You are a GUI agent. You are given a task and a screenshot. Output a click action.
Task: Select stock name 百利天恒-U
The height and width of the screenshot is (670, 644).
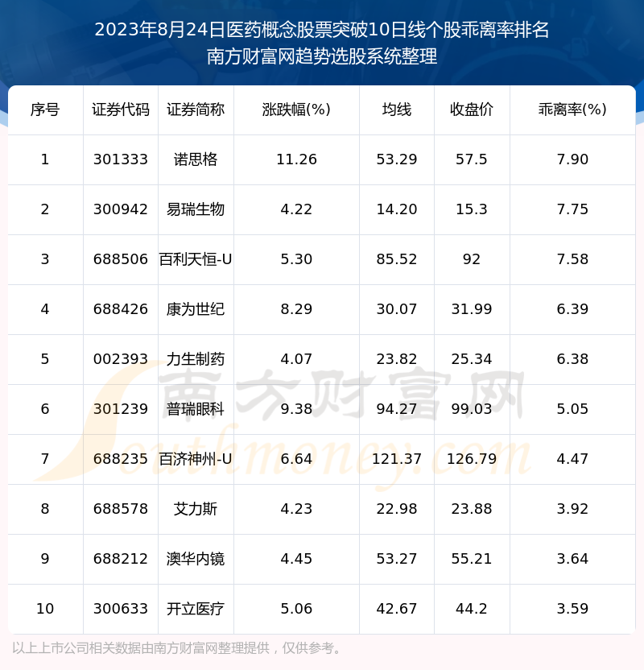[x=196, y=259]
